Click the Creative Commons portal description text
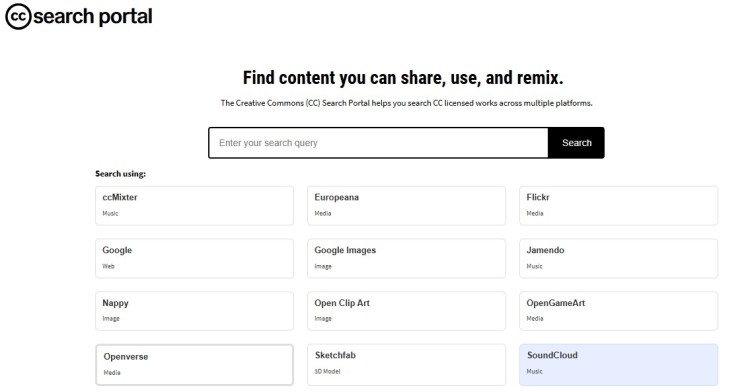 coord(406,103)
